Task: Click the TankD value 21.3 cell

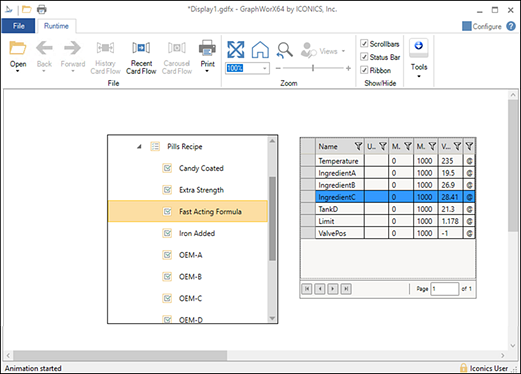Action: pos(451,209)
